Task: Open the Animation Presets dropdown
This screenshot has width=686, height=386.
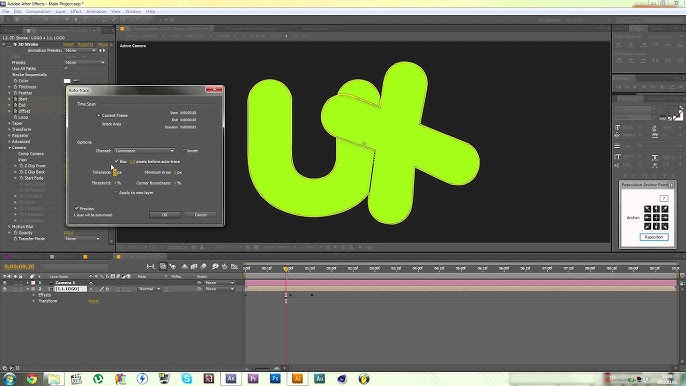Action: click(80, 51)
